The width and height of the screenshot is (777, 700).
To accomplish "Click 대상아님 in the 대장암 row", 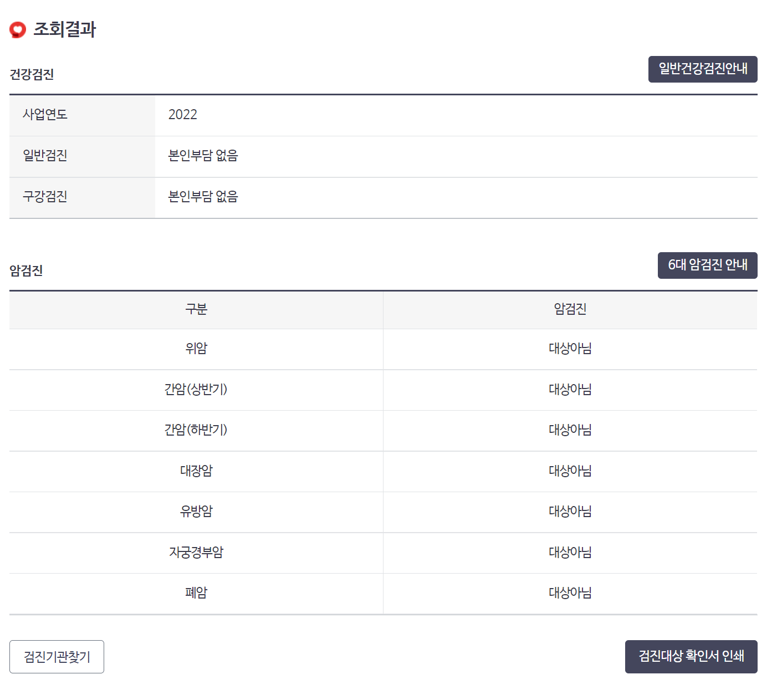I will (x=570, y=471).
